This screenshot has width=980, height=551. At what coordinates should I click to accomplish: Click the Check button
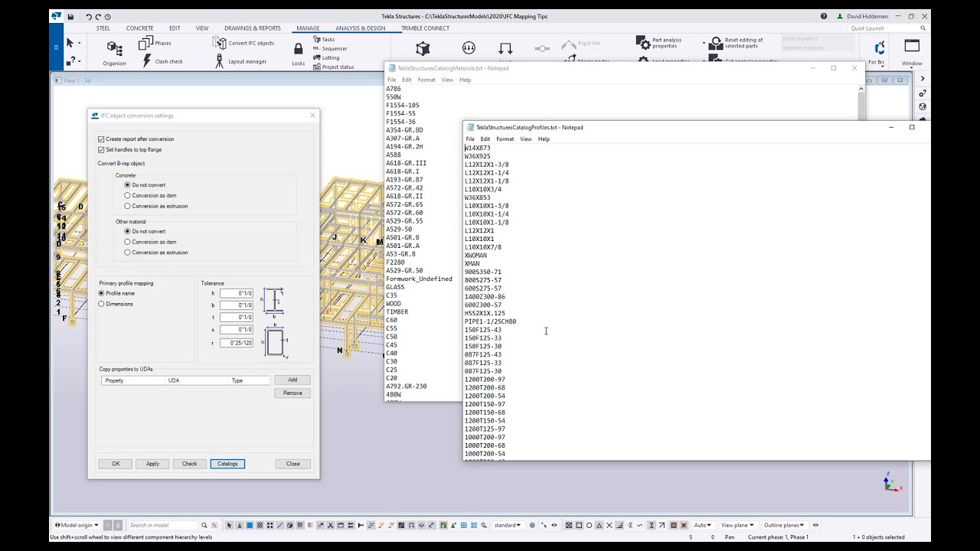[x=189, y=464]
